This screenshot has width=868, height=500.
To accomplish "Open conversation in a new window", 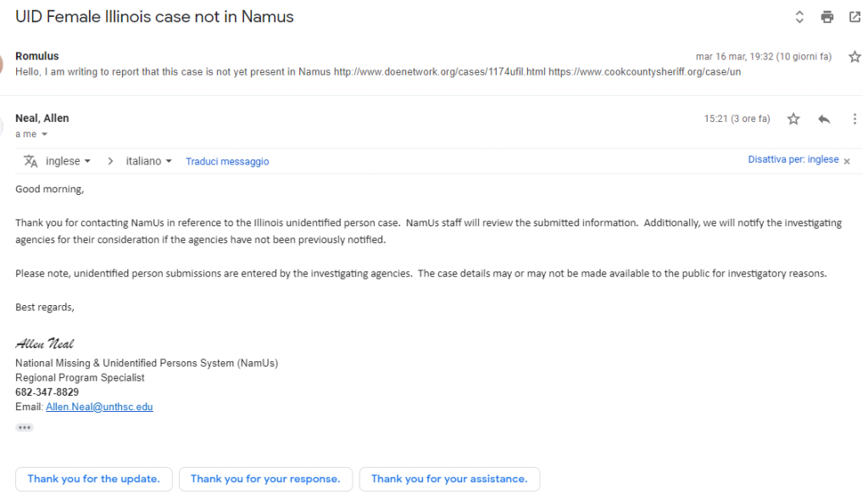I will point(854,17).
